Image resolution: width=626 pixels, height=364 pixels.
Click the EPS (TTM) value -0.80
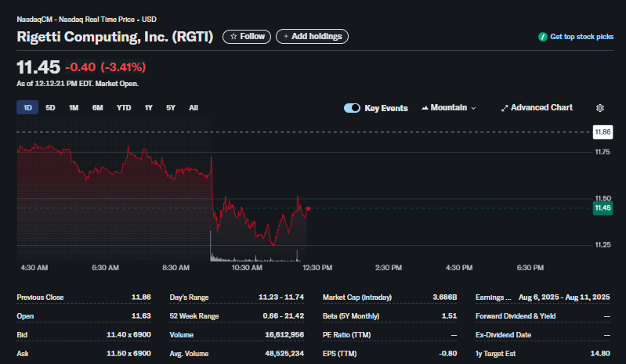click(x=448, y=353)
